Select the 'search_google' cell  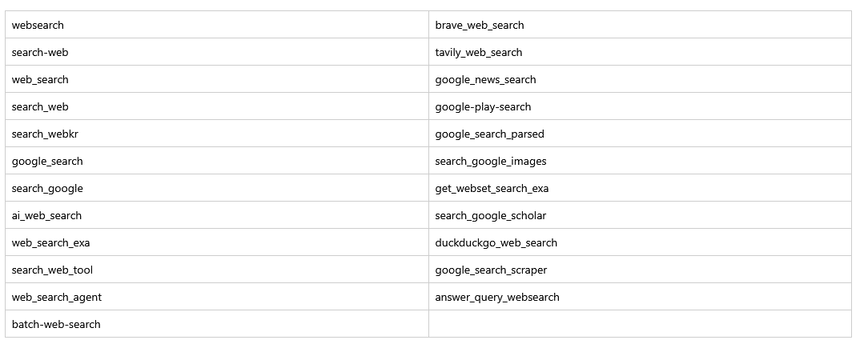(x=47, y=188)
